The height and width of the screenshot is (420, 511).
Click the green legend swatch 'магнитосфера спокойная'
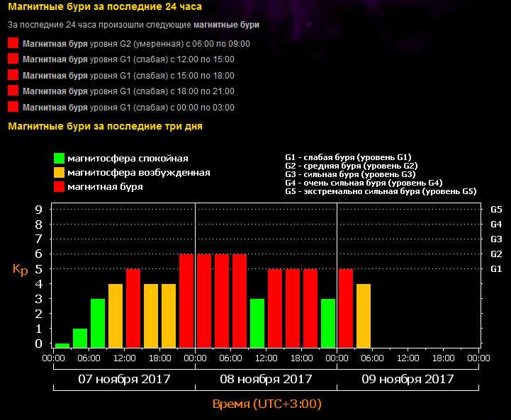point(59,158)
